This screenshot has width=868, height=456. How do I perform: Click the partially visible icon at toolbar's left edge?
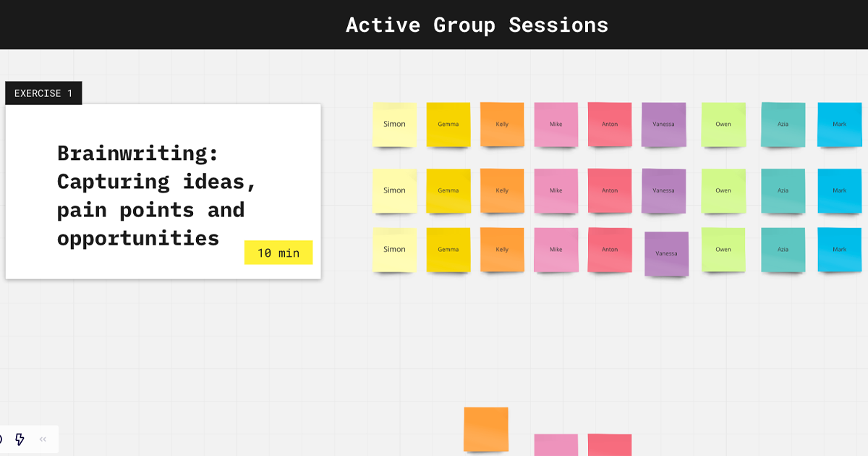(x=1, y=439)
